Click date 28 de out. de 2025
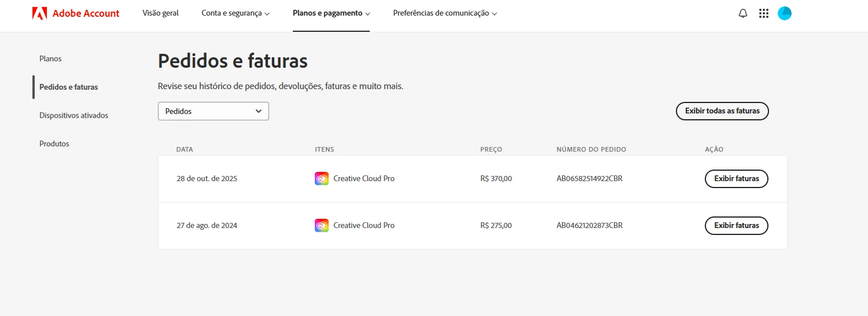This screenshot has width=868, height=316. 207,179
